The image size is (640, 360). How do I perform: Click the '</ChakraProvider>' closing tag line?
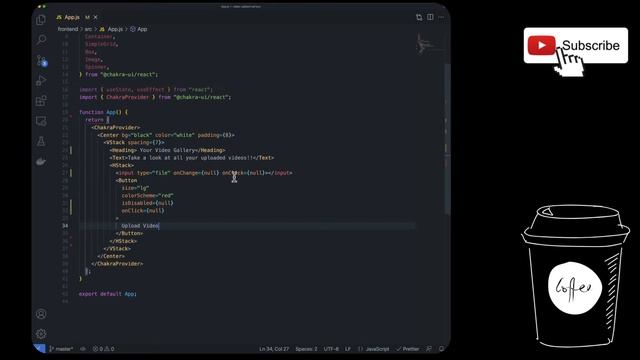(117, 264)
